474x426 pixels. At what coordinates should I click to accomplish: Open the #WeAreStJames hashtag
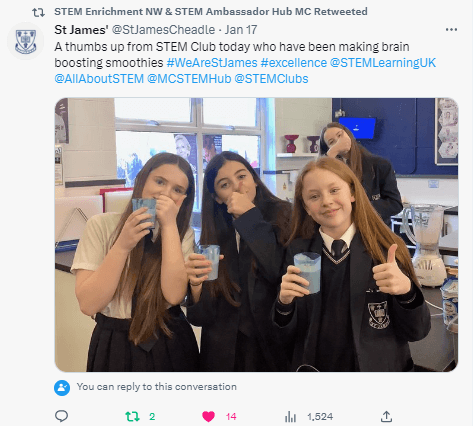pos(212,63)
